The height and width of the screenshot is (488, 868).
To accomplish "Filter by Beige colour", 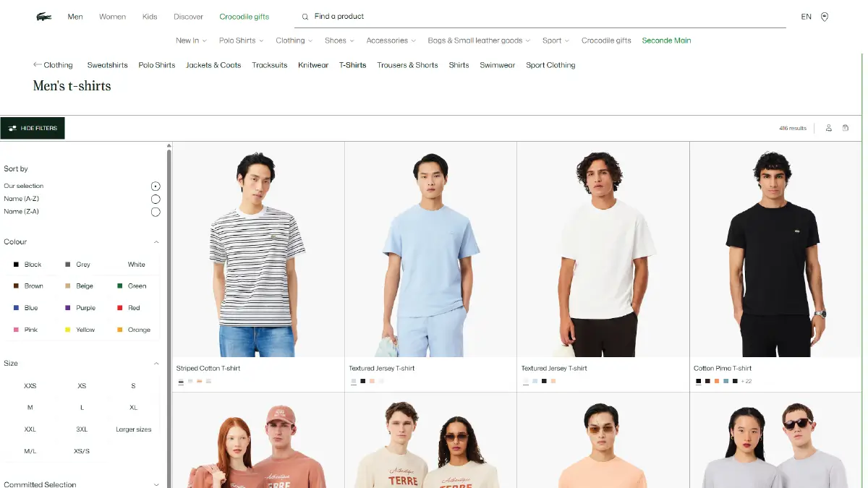I will pos(80,286).
